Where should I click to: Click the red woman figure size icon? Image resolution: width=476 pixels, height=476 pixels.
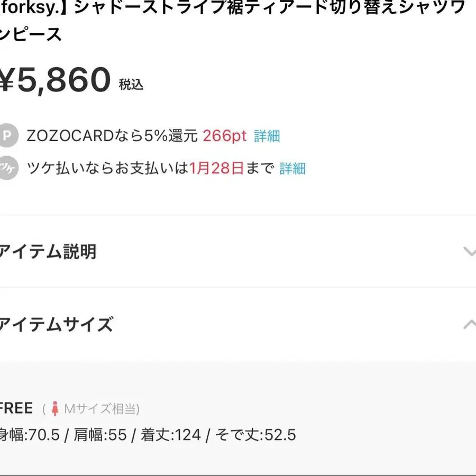[x=54, y=409]
